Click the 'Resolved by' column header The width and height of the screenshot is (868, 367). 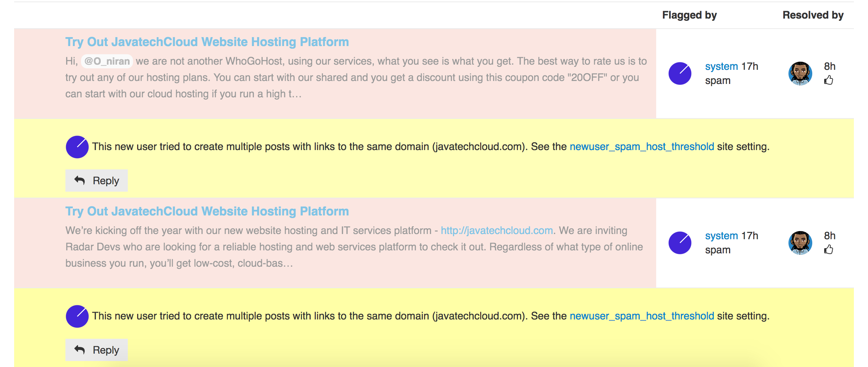[x=813, y=15]
